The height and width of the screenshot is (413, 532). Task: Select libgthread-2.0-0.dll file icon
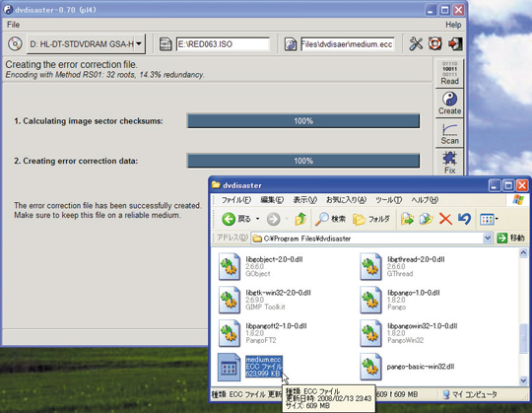370,266
